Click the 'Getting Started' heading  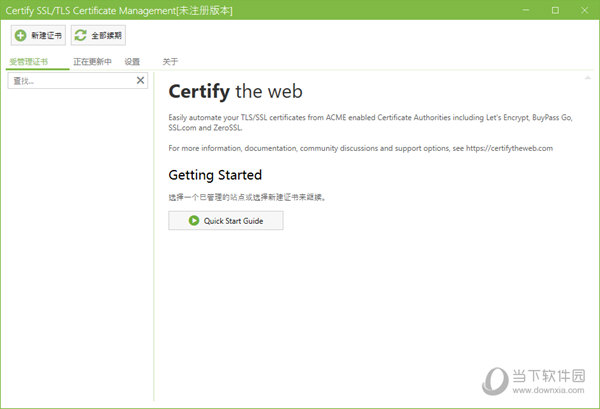pos(215,175)
